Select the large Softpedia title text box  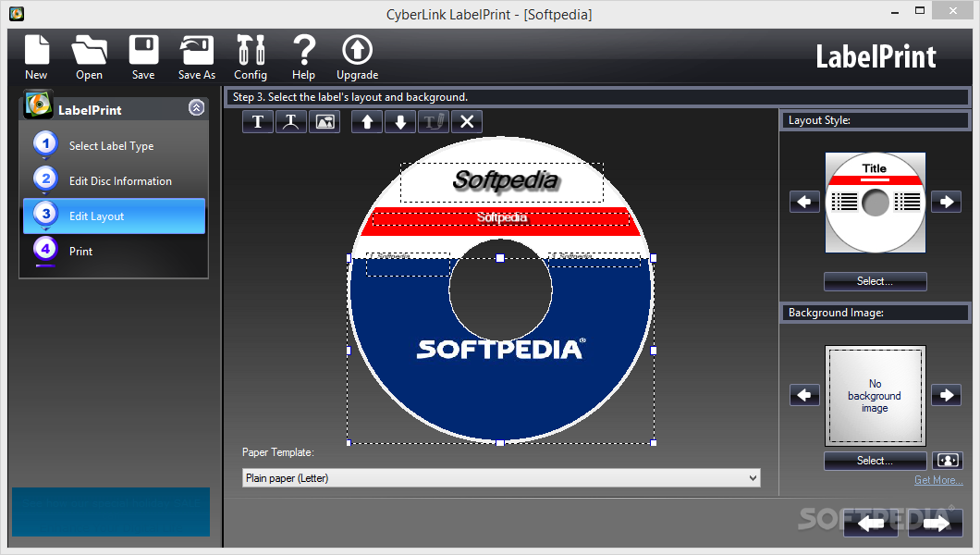point(502,182)
